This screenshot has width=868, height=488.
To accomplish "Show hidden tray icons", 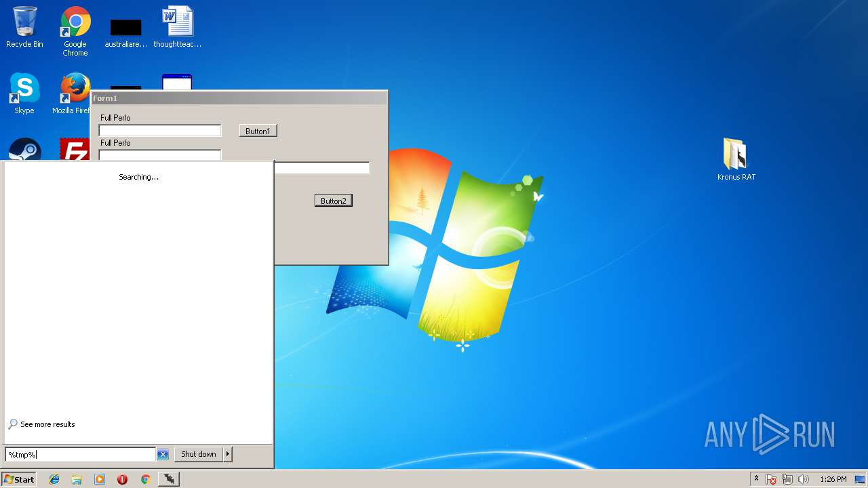I will [756, 479].
